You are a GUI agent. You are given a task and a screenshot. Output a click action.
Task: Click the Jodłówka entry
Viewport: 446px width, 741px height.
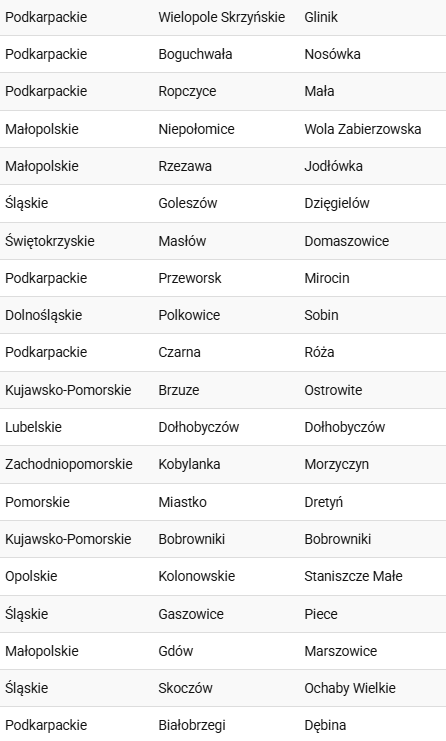pyautogui.click(x=333, y=166)
